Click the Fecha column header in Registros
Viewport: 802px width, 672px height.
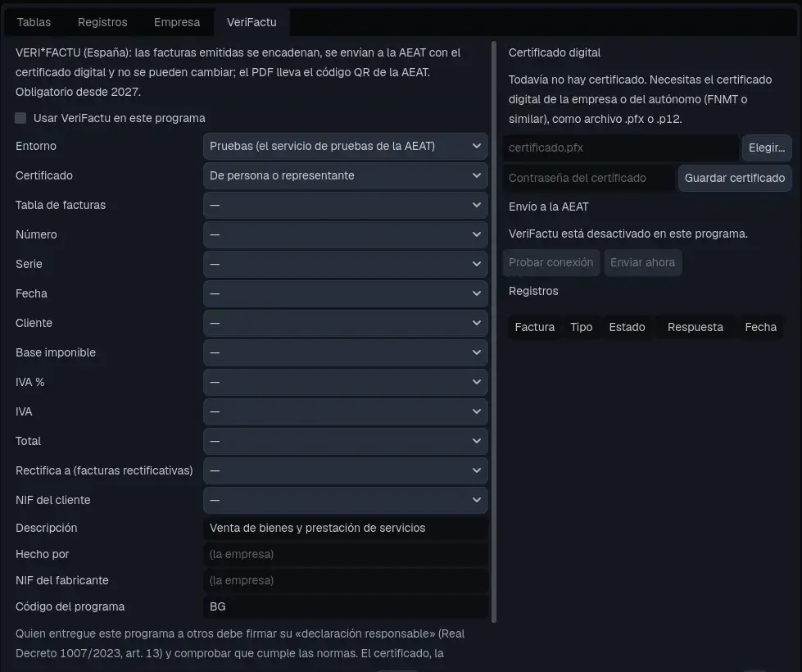[x=760, y=328]
